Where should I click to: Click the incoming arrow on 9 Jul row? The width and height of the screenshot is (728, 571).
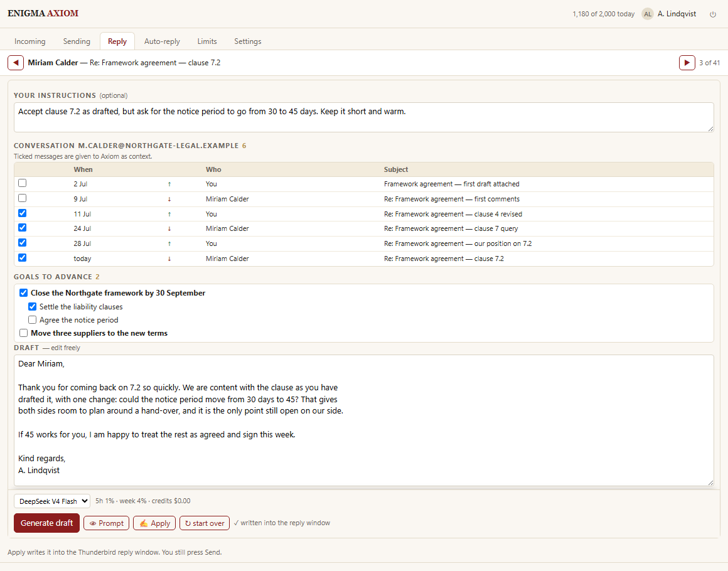coord(169,199)
